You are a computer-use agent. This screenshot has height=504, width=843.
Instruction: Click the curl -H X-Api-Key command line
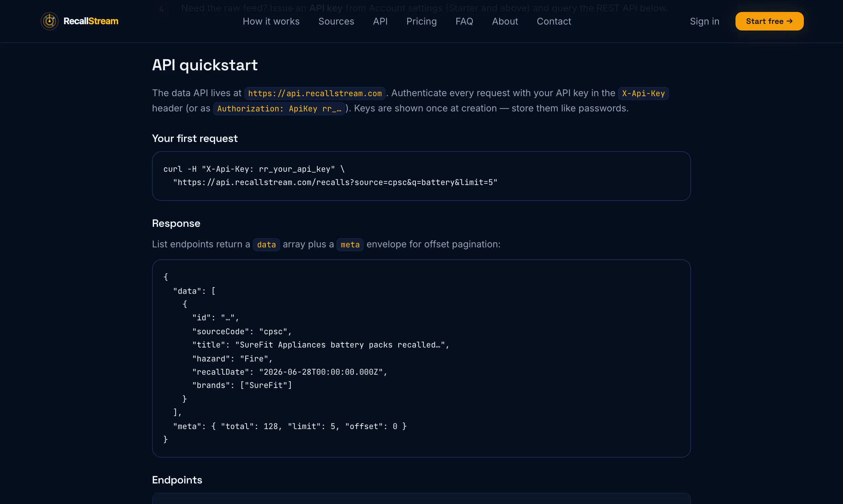point(254,169)
